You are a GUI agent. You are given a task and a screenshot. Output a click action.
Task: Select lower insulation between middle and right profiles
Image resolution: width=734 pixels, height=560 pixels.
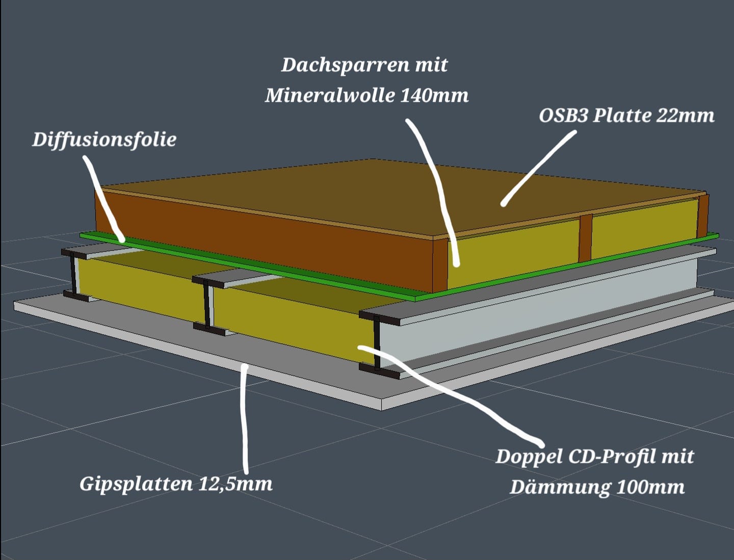(296, 321)
